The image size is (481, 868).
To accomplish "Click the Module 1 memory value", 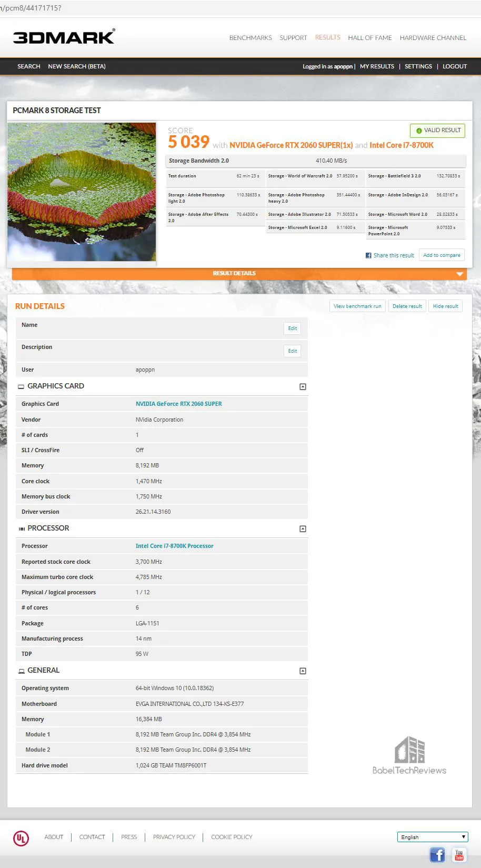I will point(193,735).
